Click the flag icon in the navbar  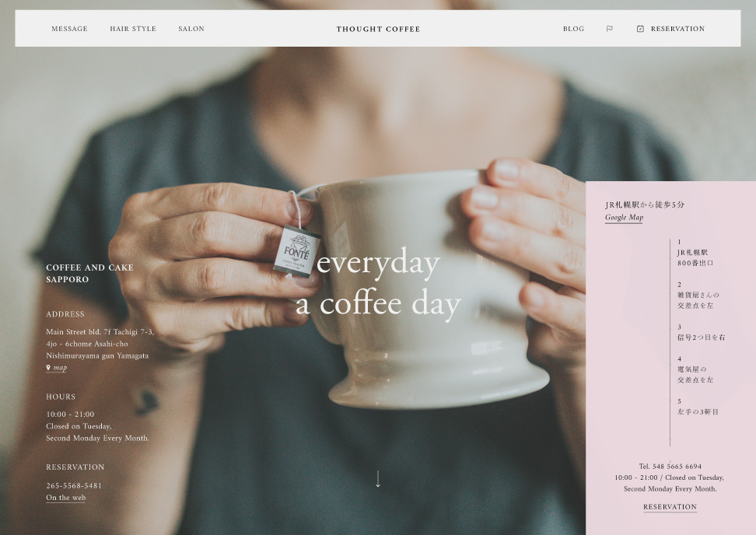tap(610, 29)
